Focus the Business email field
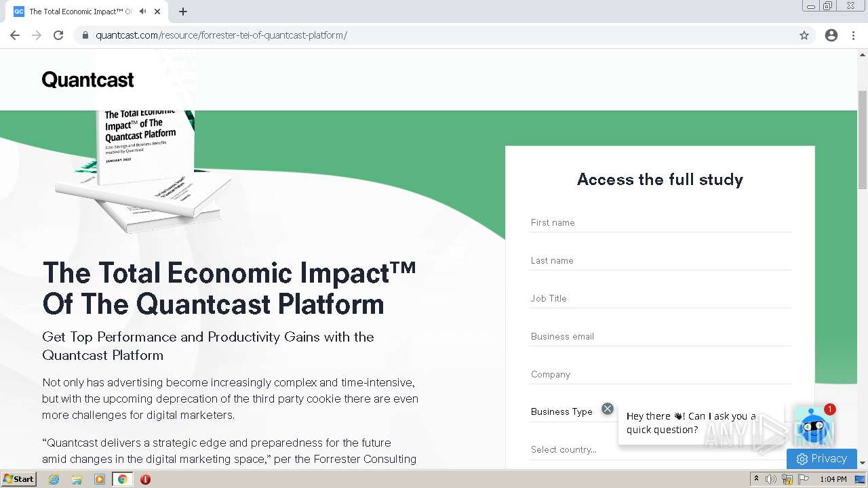 [x=660, y=336]
